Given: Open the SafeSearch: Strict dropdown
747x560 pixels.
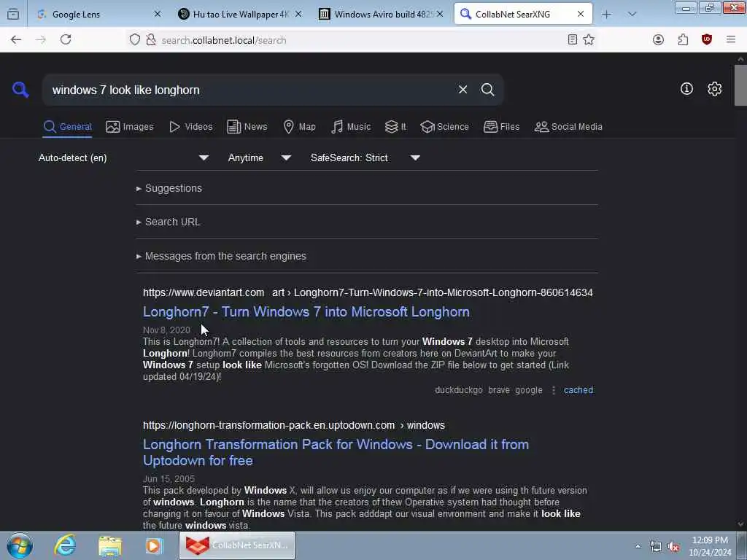Looking at the screenshot, I should (365, 157).
